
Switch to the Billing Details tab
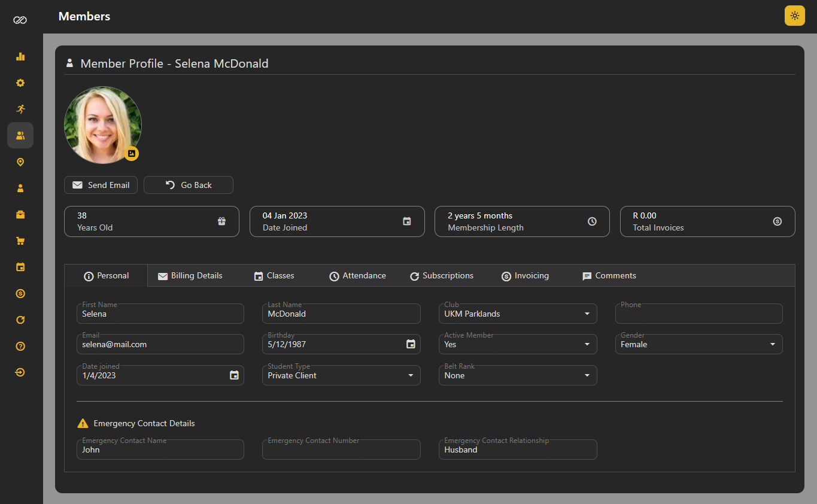[x=190, y=276]
